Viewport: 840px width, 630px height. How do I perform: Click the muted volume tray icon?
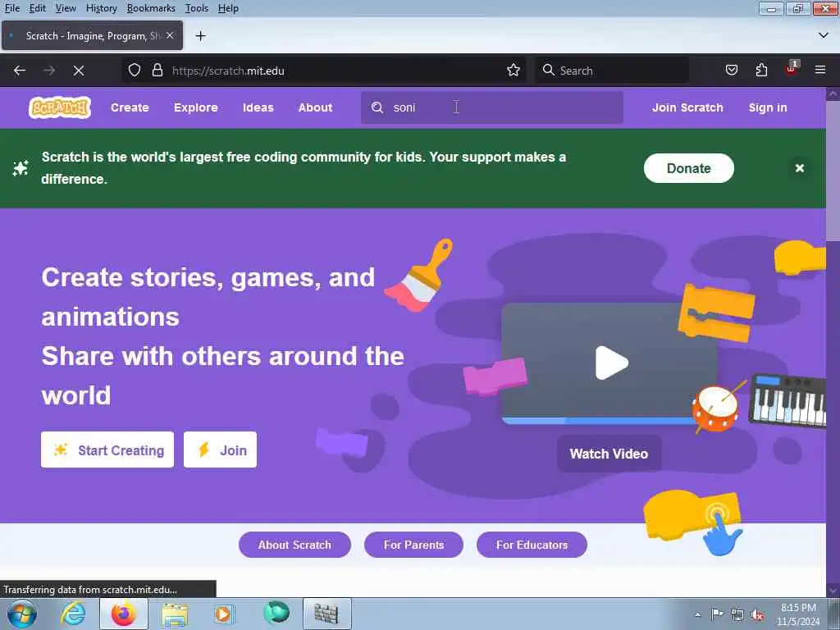pyautogui.click(x=757, y=615)
